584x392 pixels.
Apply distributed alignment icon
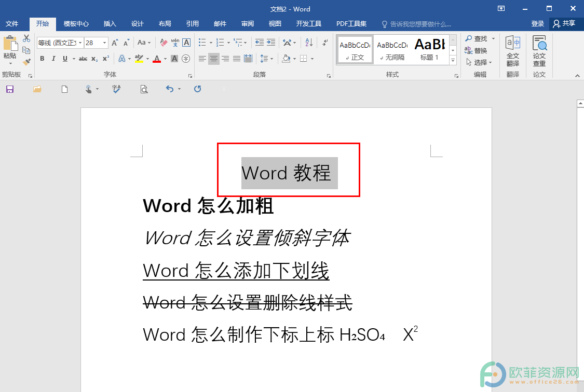point(248,59)
